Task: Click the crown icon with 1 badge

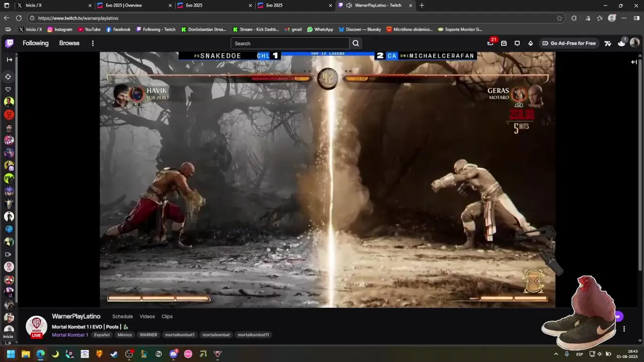Action: pos(622,43)
